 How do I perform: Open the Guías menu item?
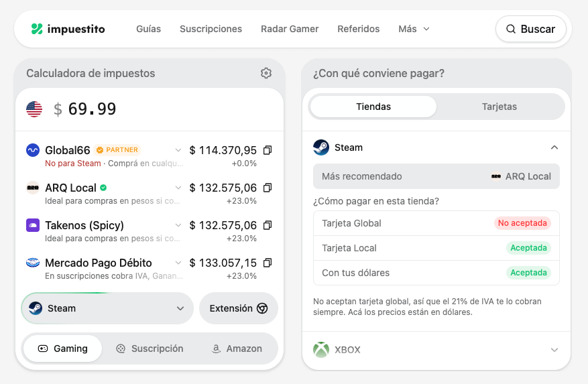tap(148, 29)
